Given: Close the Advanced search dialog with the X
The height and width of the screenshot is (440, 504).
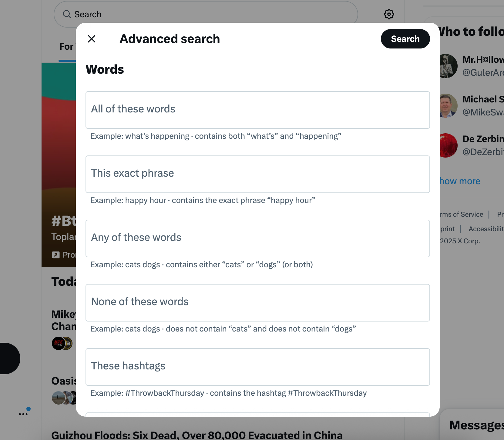Looking at the screenshot, I should [x=92, y=39].
